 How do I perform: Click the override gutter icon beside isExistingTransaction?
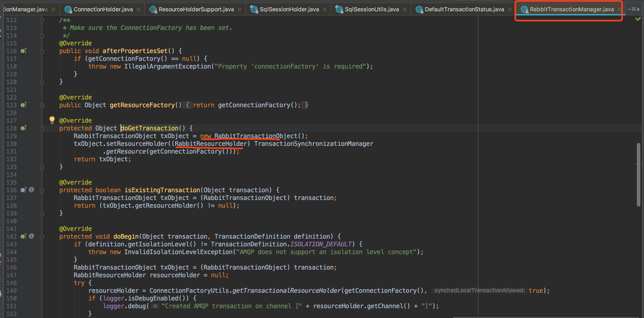coord(23,190)
